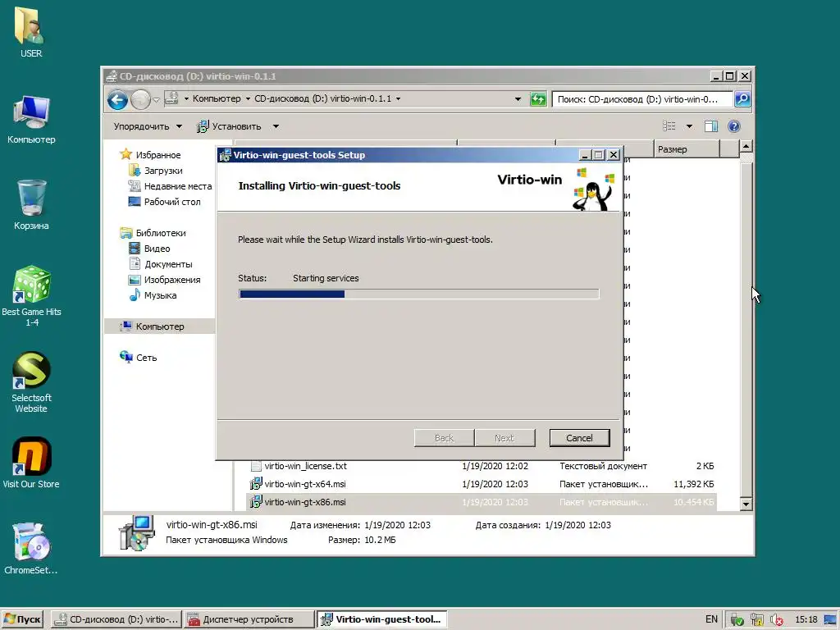Open the USER folder desktop icon
840x630 pixels.
pyautogui.click(x=30, y=32)
